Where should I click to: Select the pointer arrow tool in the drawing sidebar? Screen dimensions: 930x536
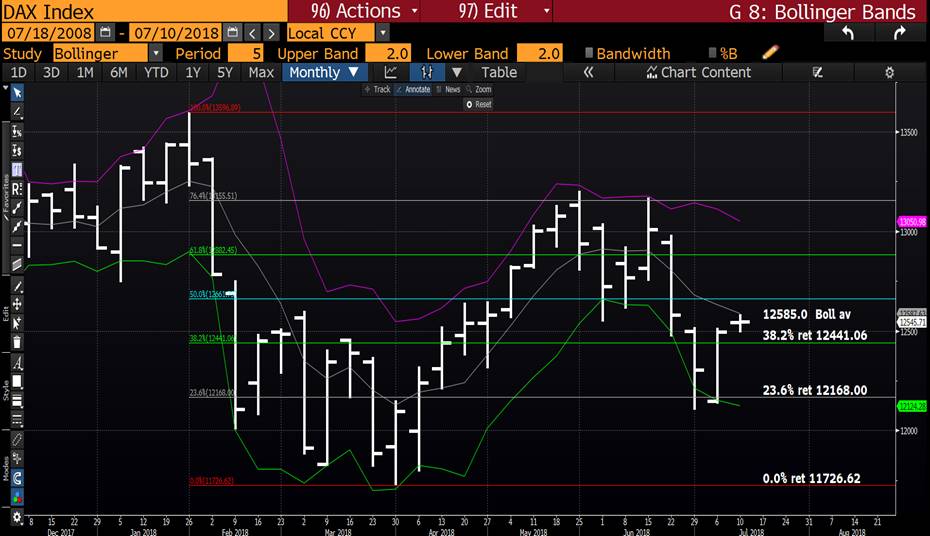[x=17, y=92]
